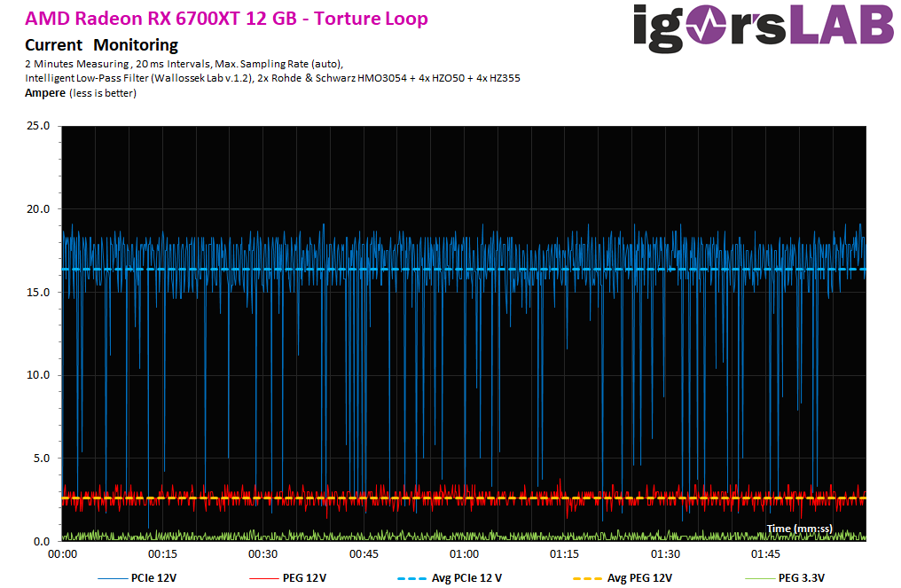Image resolution: width=901 pixels, height=588 pixels.
Task: Click the 00:15 time axis label
Action: [162, 554]
